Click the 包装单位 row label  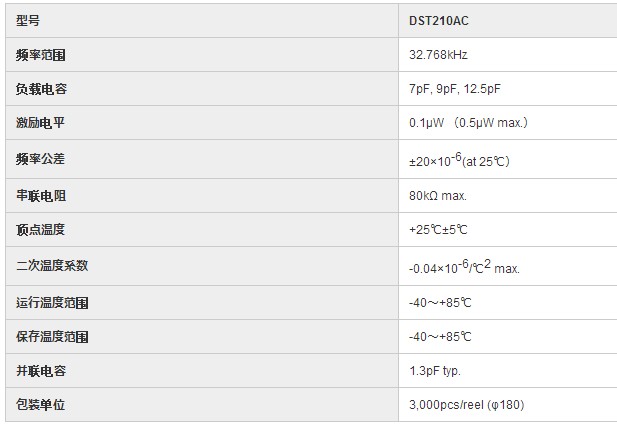(40, 405)
